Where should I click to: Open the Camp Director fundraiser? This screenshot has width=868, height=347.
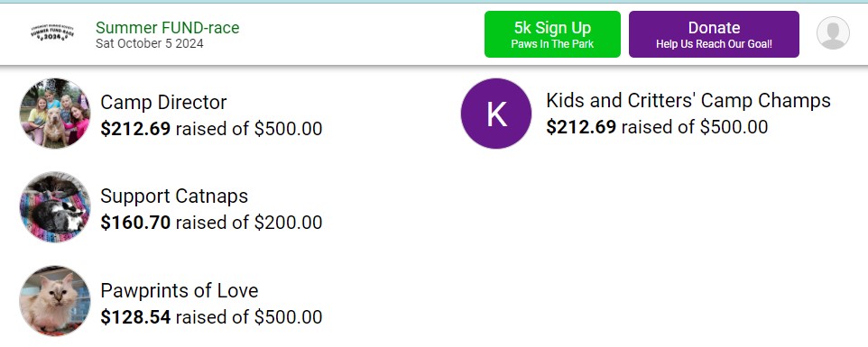(163, 102)
